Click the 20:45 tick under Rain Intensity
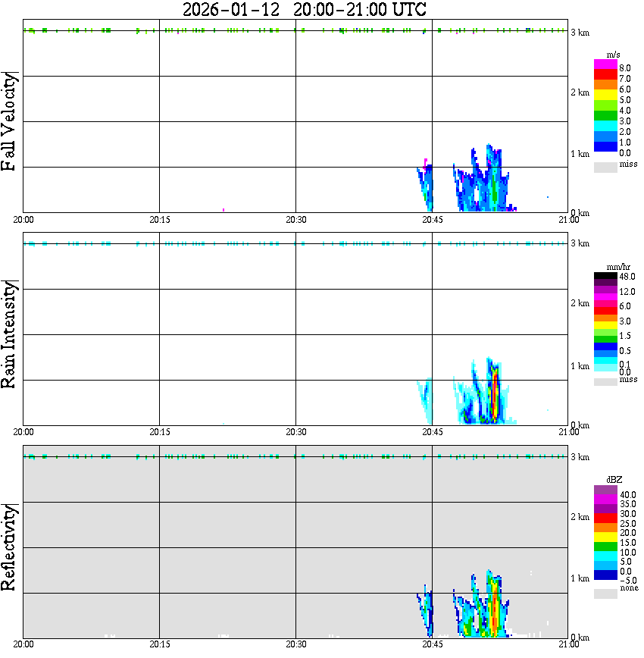The height and width of the screenshot is (658, 644). tap(433, 432)
